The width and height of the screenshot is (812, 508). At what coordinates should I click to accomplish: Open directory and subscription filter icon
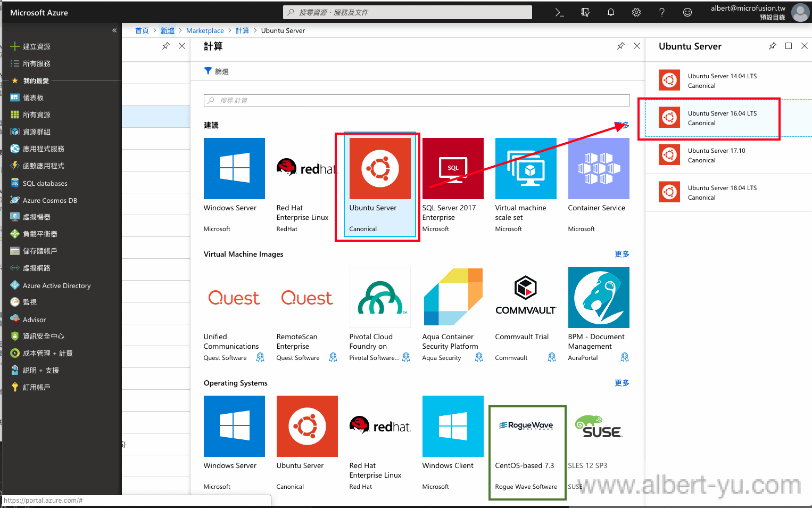pyautogui.click(x=585, y=12)
